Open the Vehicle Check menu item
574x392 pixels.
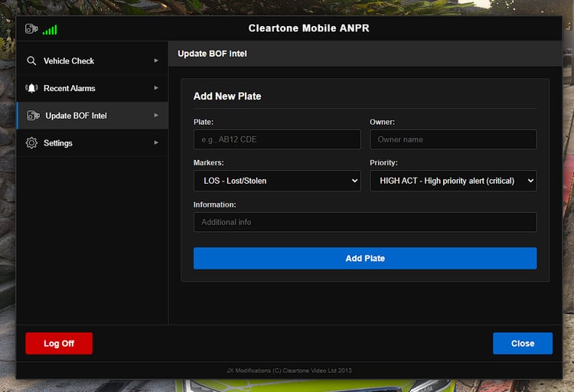tap(93, 60)
